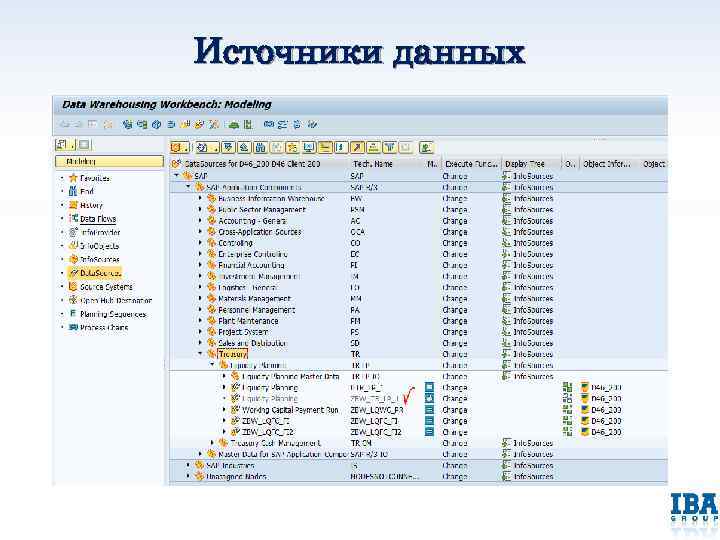This screenshot has height=540, width=720.
Task: Click Change for ZBW_LQFC_T1 row
Action: [x=455, y=421]
